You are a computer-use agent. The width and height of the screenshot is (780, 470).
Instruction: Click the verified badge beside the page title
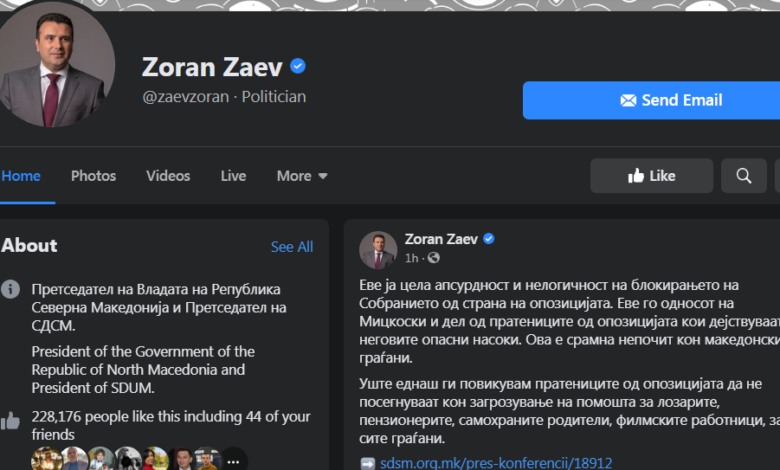(297, 66)
